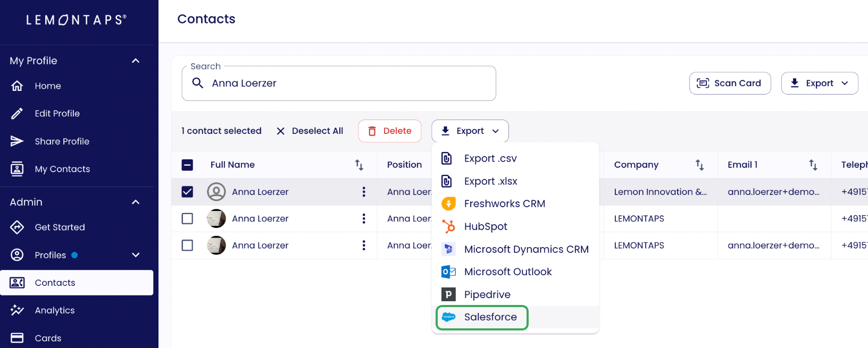Open three-dot menu for Lemon Innovation contact

pos(364,192)
